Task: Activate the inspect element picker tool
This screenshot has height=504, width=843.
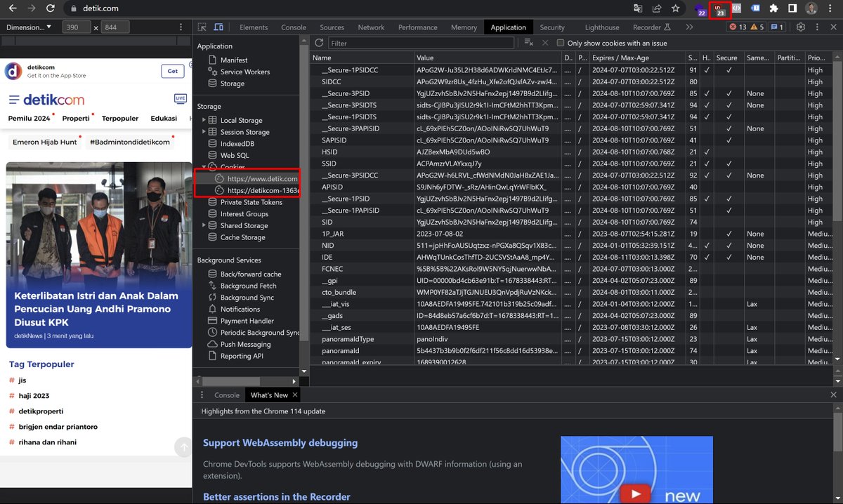Action: (x=202, y=27)
